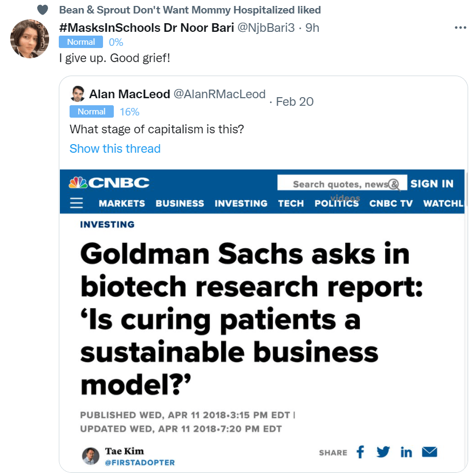This screenshot has width=473, height=476.
Task: Click Dr Noor Bari's profile avatar
Action: click(30, 39)
